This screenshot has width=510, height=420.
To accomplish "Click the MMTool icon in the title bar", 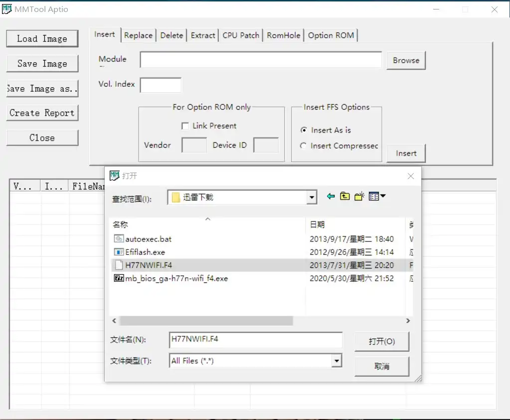I will 6,8.
